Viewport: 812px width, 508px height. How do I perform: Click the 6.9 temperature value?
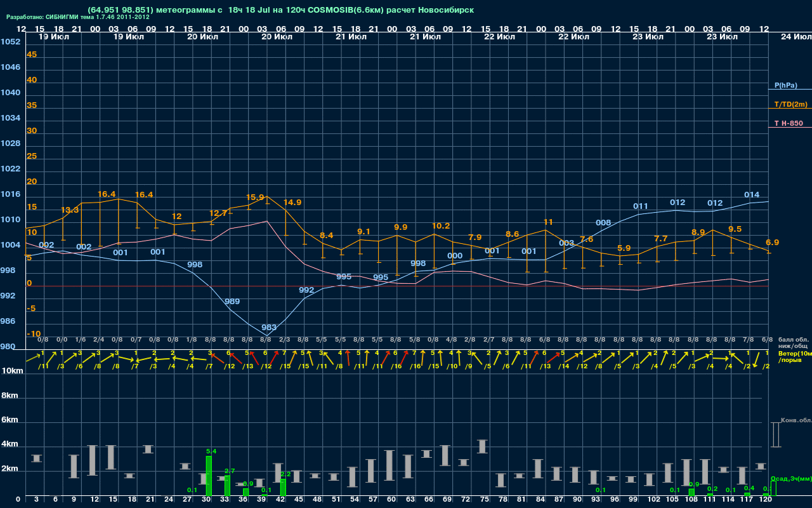773,243
